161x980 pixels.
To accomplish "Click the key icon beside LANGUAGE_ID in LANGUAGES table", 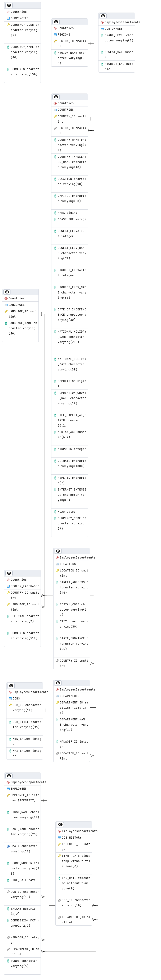I will [6, 311].
